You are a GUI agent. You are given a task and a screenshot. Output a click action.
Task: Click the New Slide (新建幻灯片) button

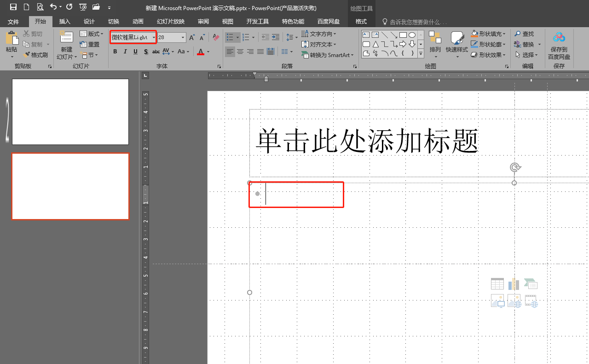pyautogui.click(x=66, y=46)
